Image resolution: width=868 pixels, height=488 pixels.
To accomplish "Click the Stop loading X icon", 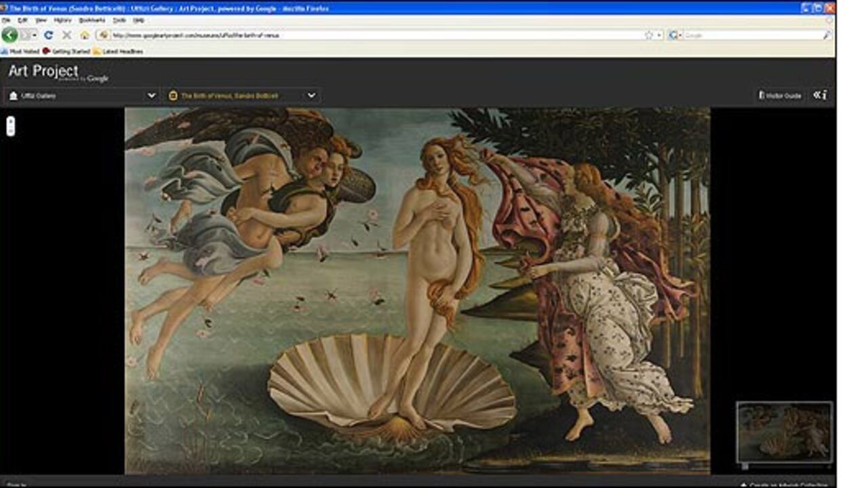I will (66, 35).
